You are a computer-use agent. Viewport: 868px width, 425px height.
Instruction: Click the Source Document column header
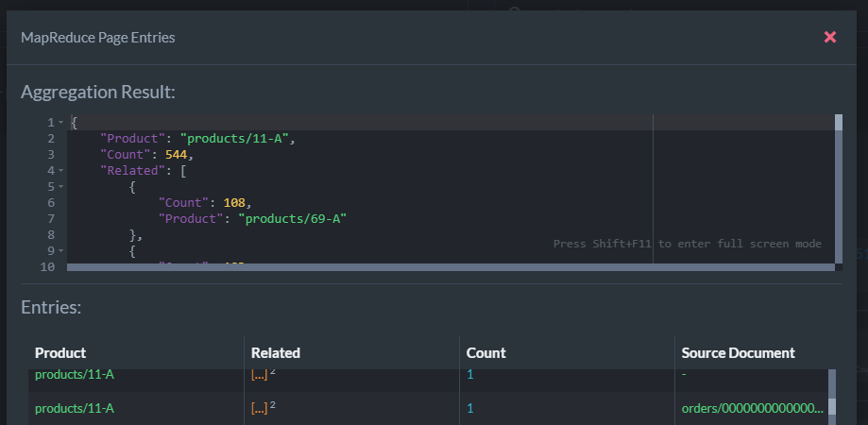pos(738,353)
